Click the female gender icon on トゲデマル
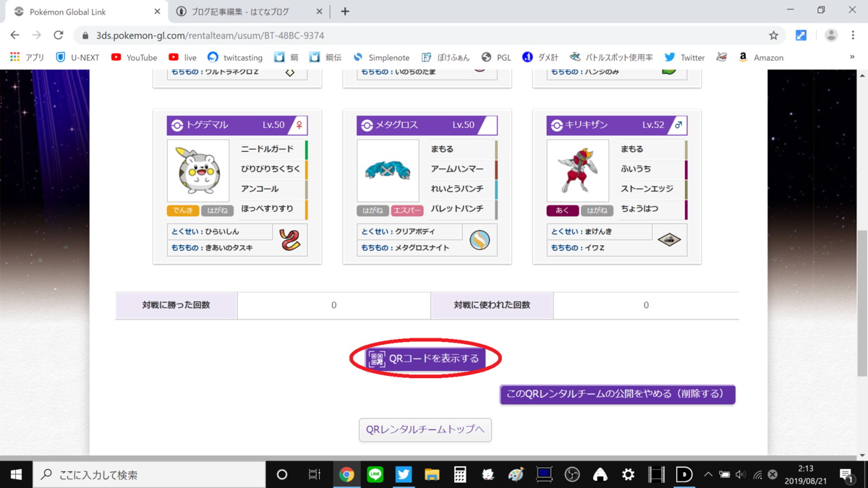This screenshot has height=488, width=868. (x=299, y=125)
